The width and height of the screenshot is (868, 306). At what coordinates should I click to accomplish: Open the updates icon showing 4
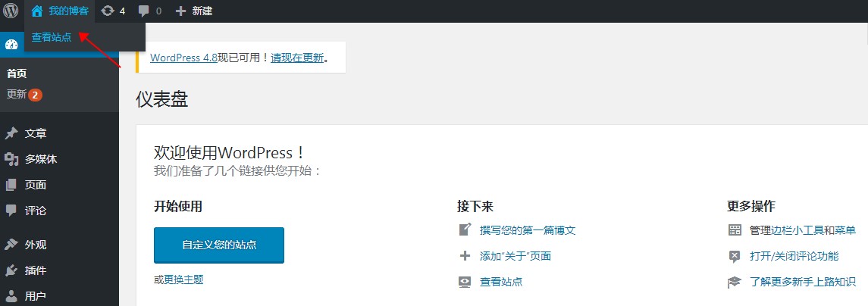pos(108,11)
